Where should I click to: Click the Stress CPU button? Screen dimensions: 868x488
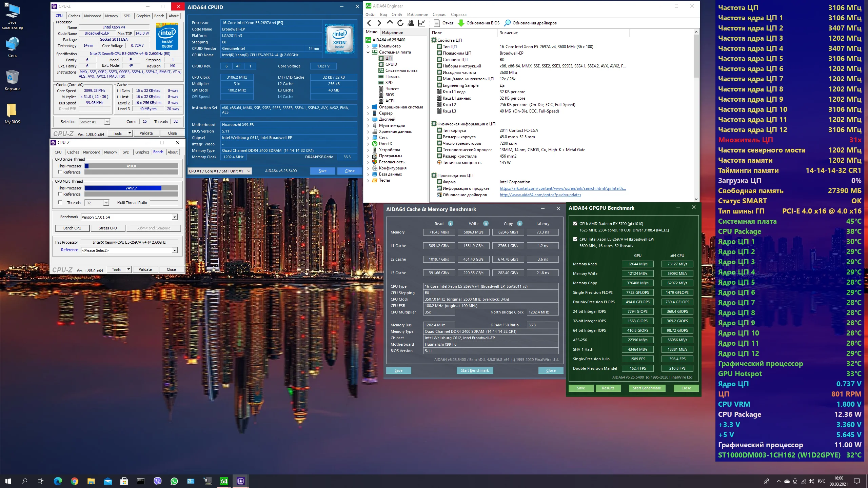(x=107, y=228)
